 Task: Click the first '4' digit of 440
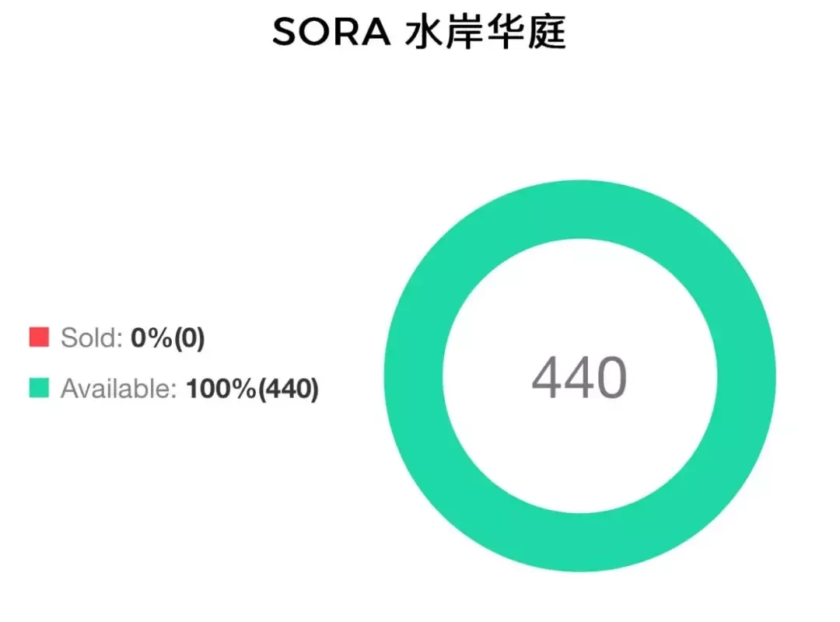pos(547,377)
